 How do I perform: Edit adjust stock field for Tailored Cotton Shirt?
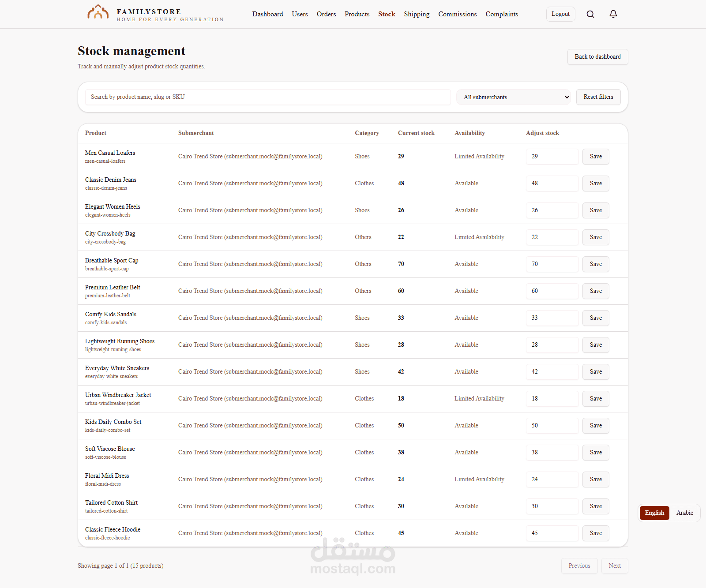[x=552, y=506]
